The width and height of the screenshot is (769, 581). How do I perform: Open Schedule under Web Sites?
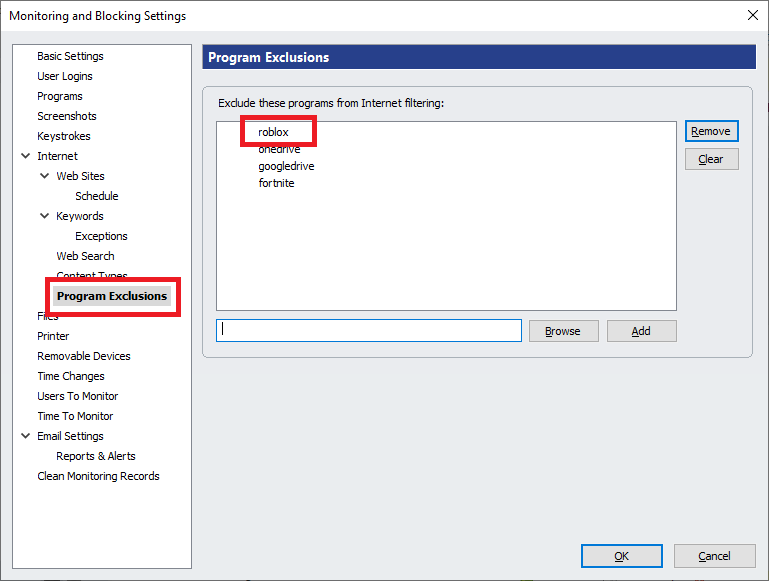97,196
